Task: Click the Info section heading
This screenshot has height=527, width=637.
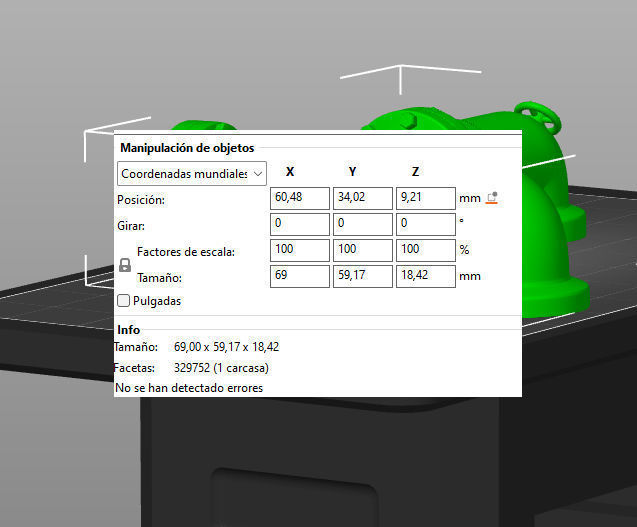Action: [128, 330]
